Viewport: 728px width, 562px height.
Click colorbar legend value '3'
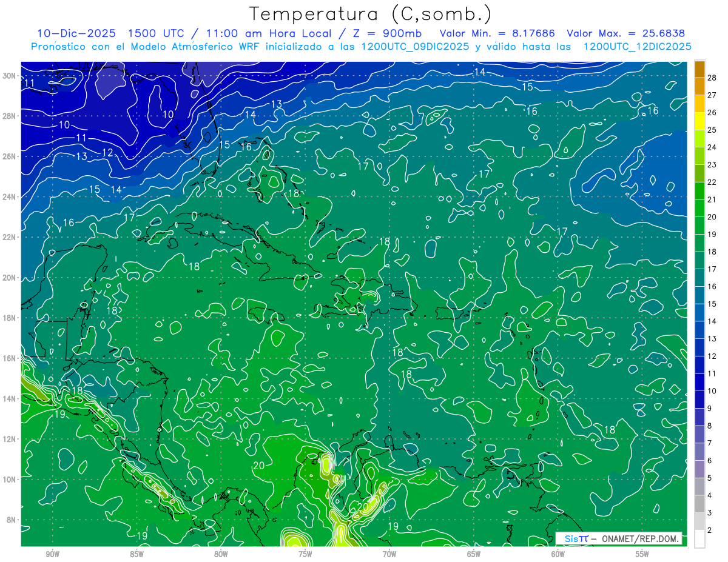pyautogui.click(x=710, y=513)
